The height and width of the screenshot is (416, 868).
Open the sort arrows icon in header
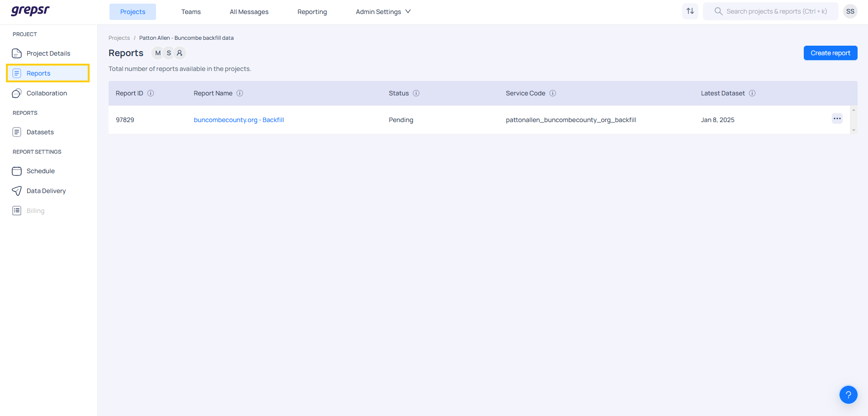pos(690,11)
